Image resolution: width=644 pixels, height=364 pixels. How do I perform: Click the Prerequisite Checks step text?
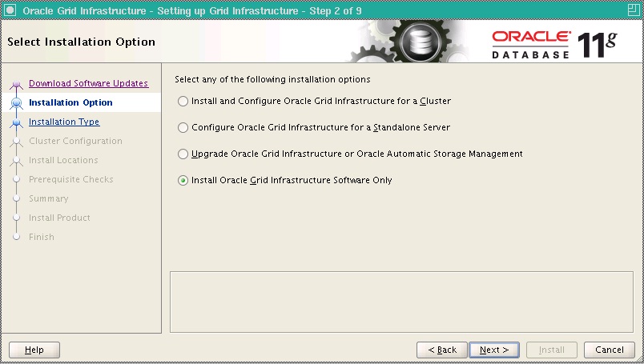(71, 179)
